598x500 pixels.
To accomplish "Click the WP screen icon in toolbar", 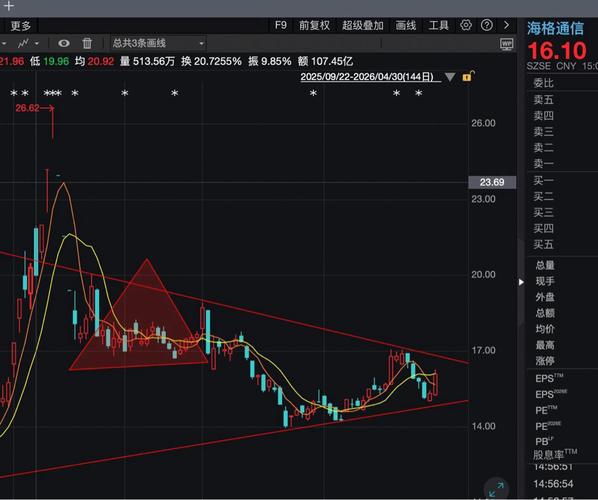I will (506, 44).
